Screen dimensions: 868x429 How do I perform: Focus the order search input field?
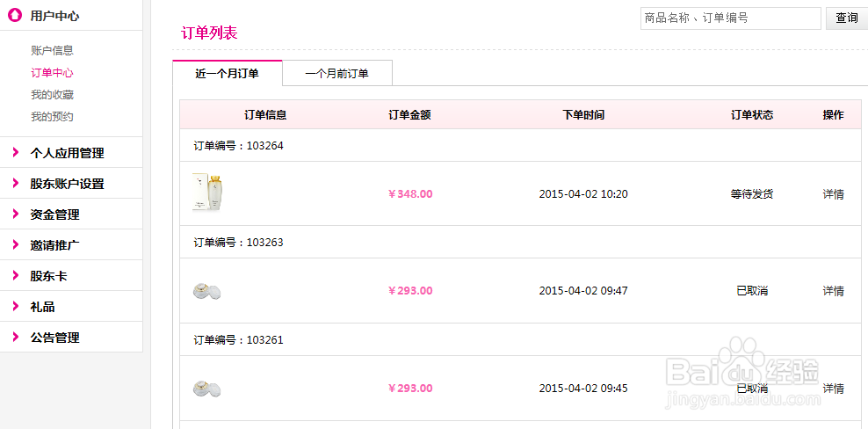pyautogui.click(x=730, y=18)
